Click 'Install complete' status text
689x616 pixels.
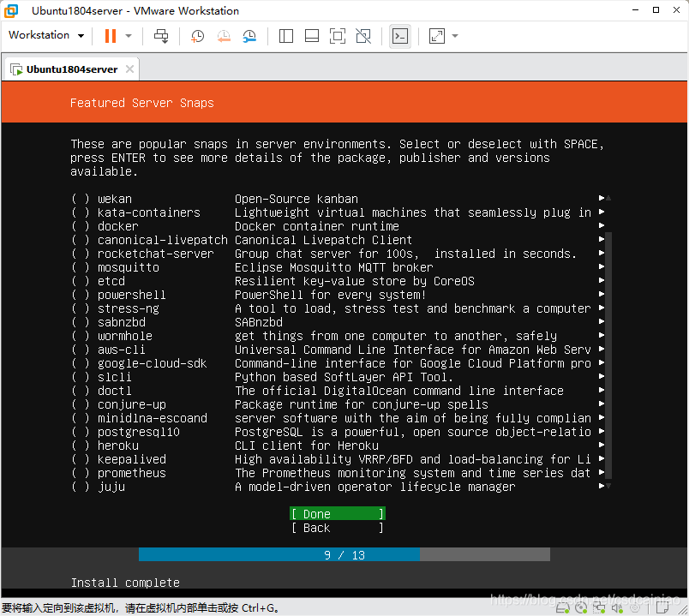(x=125, y=583)
